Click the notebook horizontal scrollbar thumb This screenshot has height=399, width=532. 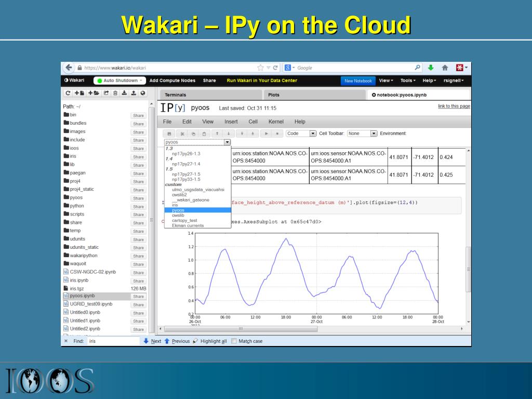[241, 329]
